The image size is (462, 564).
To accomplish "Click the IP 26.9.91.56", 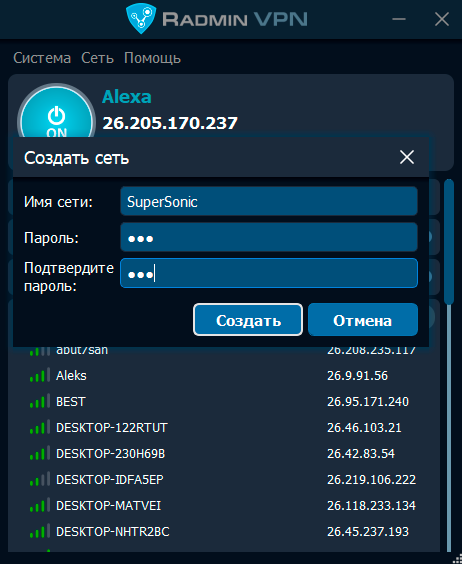I will (357, 376).
